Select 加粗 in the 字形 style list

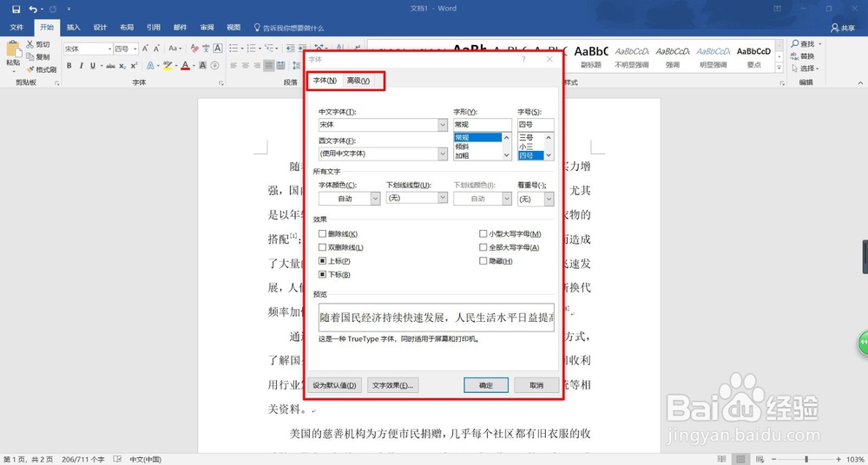[x=462, y=156]
